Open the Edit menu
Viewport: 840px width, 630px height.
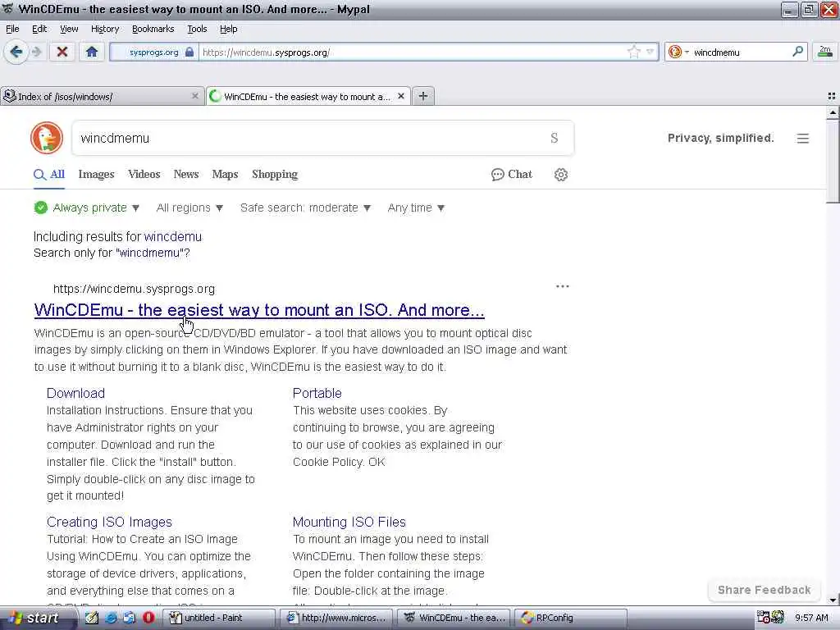[x=39, y=29]
